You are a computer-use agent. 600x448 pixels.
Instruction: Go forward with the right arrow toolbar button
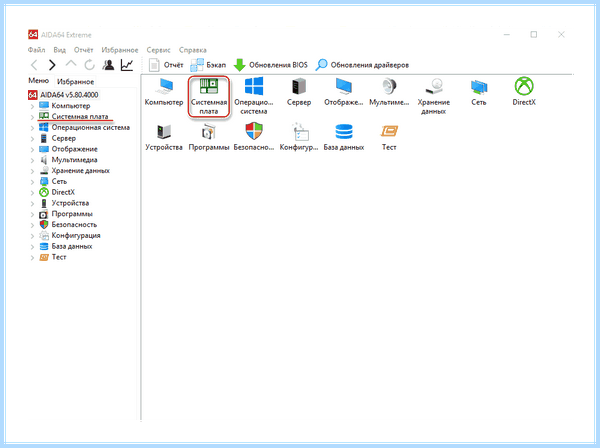tap(52, 65)
